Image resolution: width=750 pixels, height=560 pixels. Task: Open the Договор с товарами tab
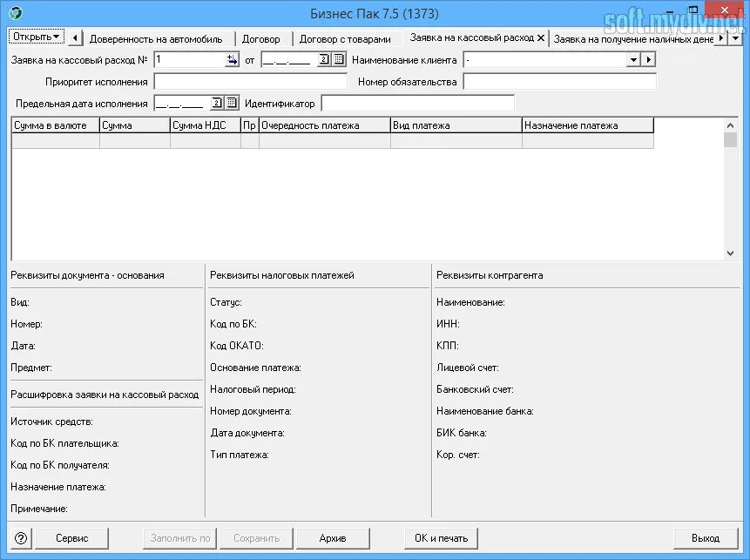click(345, 39)
